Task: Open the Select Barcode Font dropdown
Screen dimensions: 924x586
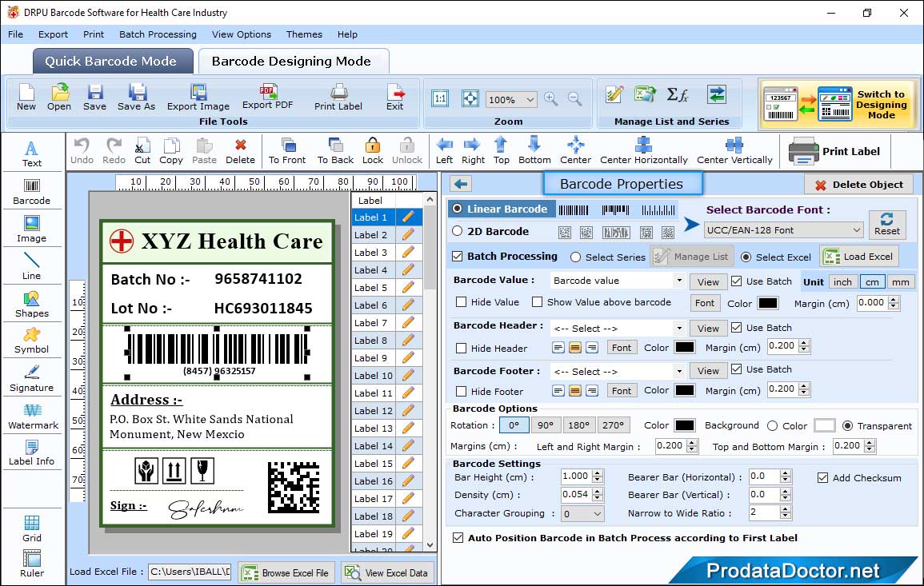Action: click(784, 230)
